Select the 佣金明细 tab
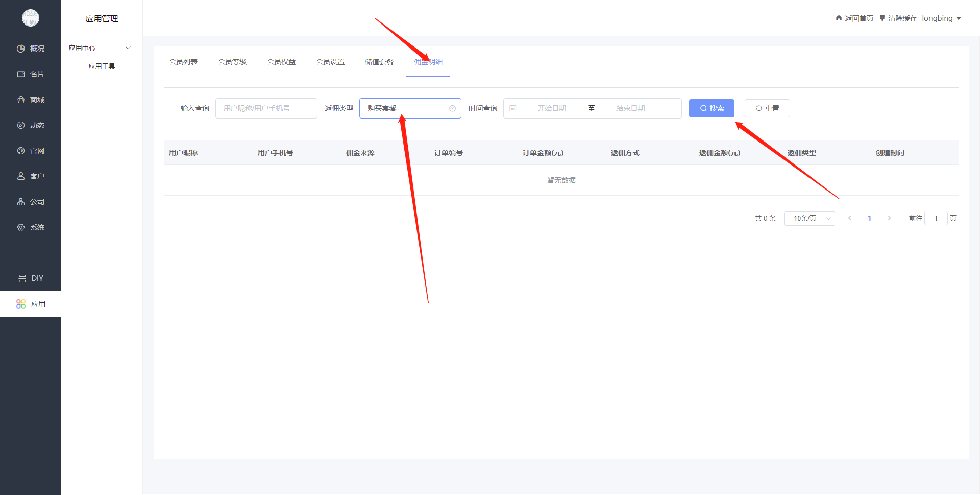This screenshot has height=495, width=980. 428,62
